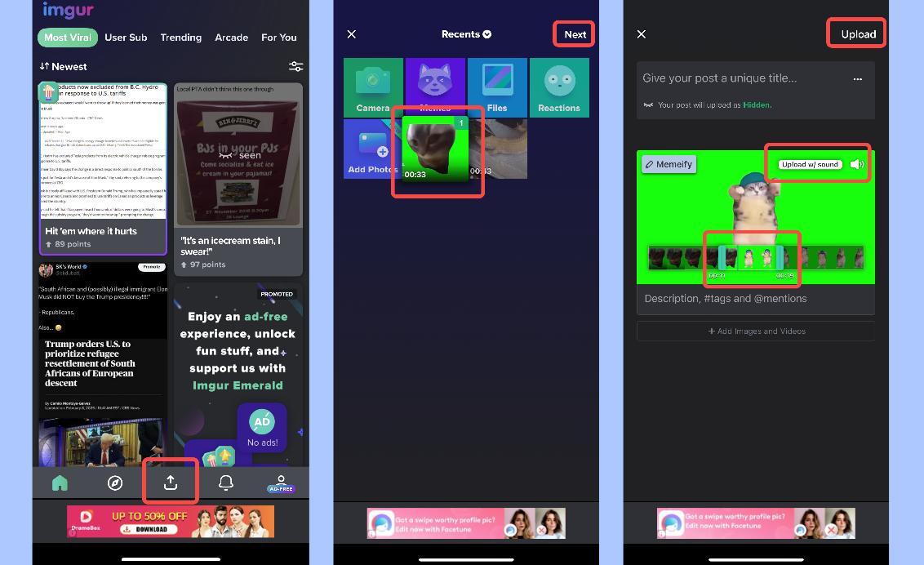Open the upload screen from the bottom bar

coord(170,482)
